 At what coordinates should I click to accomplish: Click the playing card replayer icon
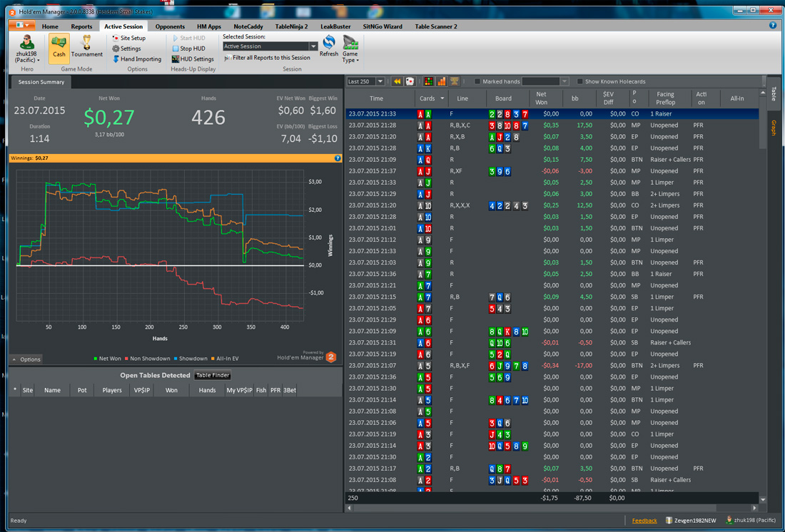(409, 81)
